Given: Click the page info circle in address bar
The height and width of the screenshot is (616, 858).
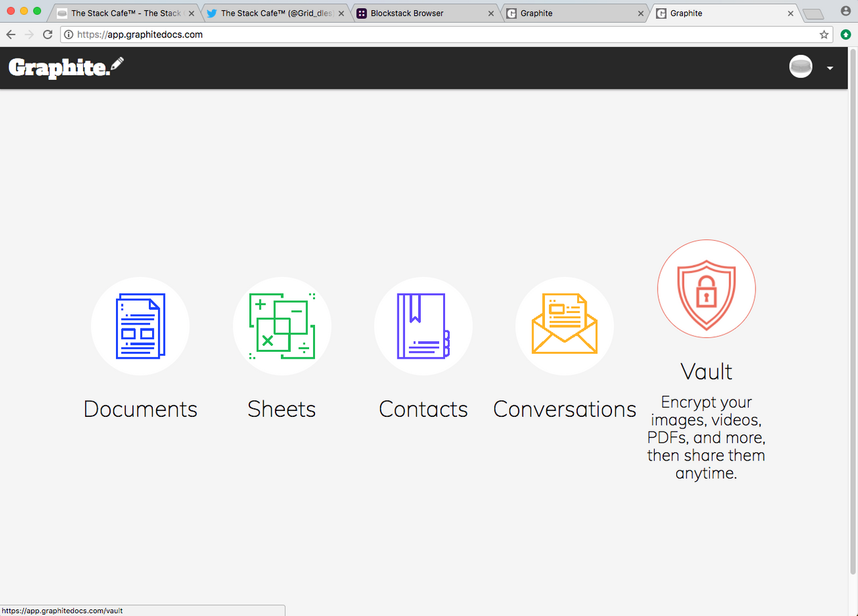Looking at the screenshot, I should pyautogui.click(x=68, y=34).
